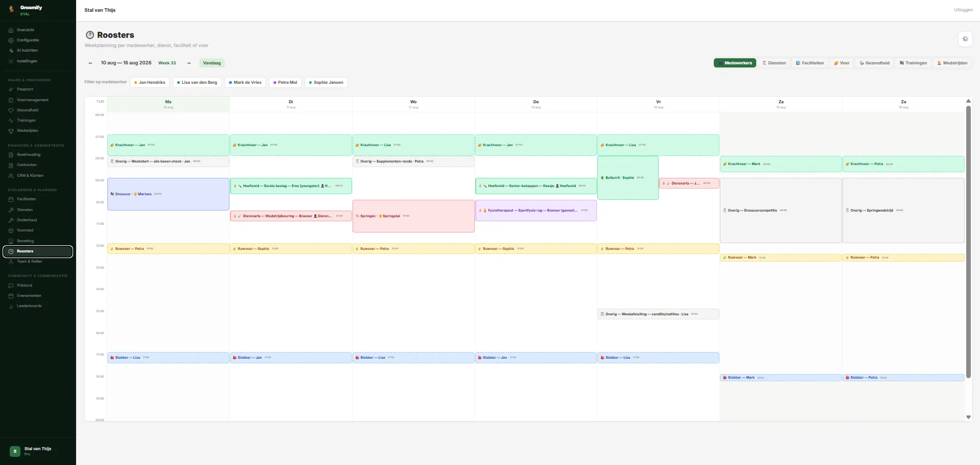Click the Faciliteiten sidebar icon
980x465 pixels.
(11, 199)
